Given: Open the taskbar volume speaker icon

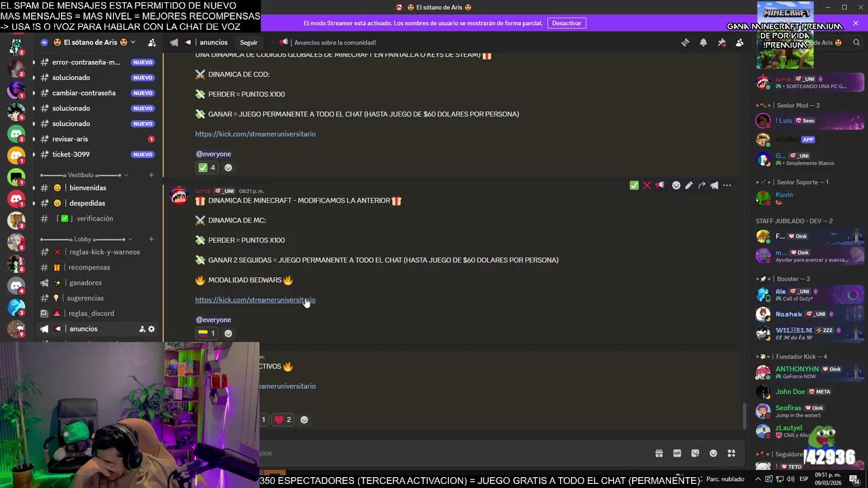Looking at the screenshot, I should (x=790, y=479).
